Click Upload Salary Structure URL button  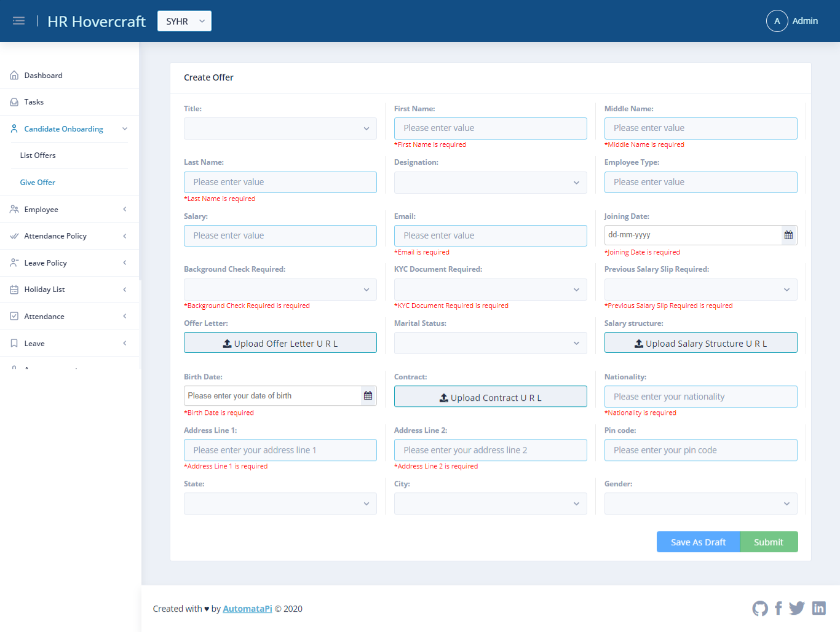point(701,342)
